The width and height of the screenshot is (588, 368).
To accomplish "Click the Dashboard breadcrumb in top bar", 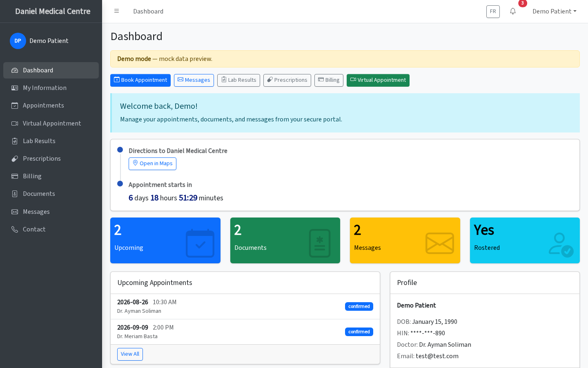I will coord(148,11).
